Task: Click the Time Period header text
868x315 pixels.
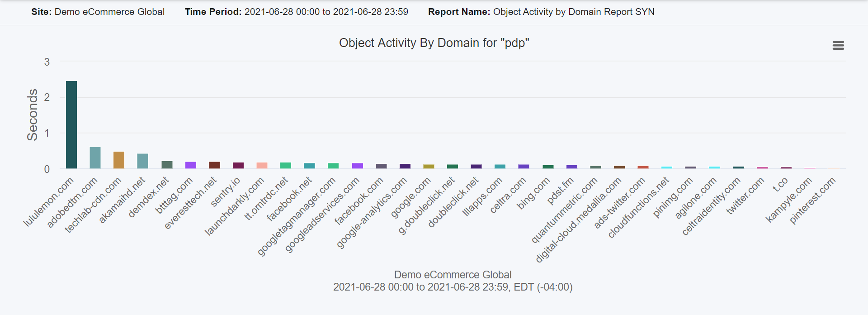Action: (x=297, y=12)
